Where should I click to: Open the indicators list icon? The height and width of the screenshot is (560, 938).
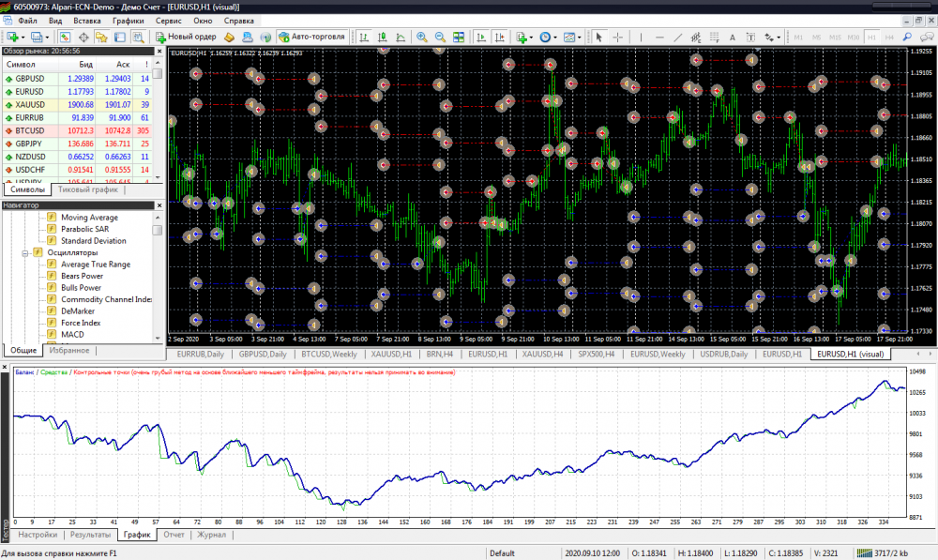pos(521,38)
